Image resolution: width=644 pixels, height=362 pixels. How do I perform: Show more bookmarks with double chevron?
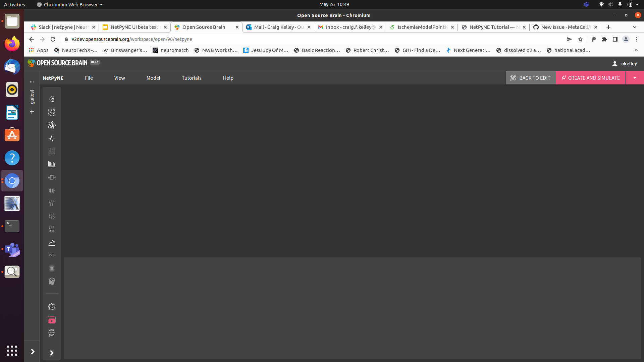coord(636,50)
